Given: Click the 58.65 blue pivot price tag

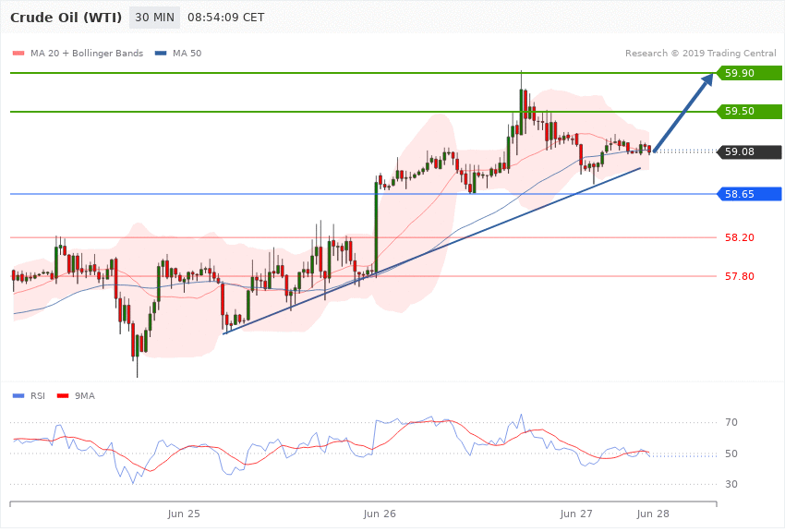Looking at the screenshot, I should (749, 194).
